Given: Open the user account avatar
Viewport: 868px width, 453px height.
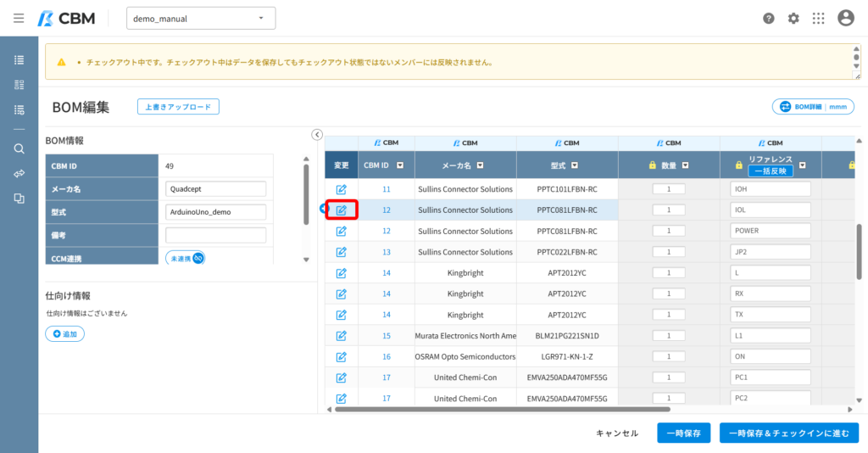Looking at the screenshot, I should coord(845,19).
